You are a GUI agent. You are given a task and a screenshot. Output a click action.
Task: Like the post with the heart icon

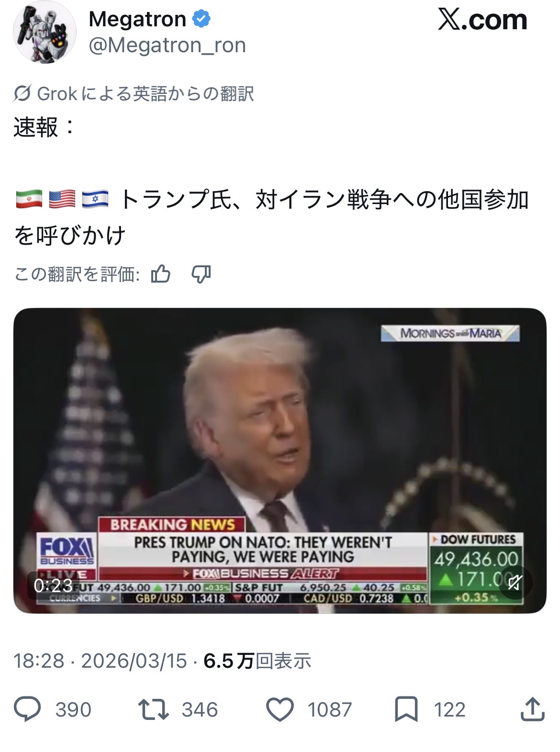tap(280, 709)
